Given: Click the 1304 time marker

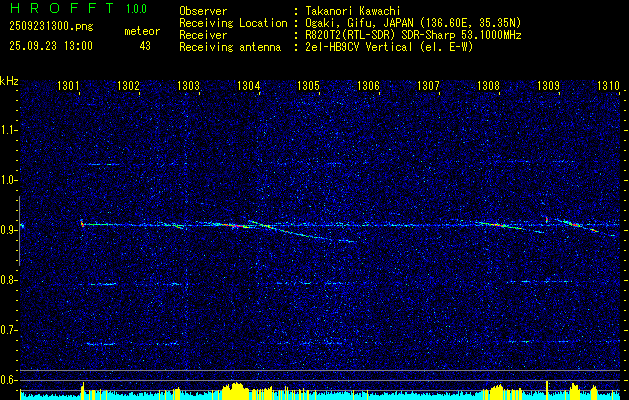Looking at the screenshot, I should [248, 85].
